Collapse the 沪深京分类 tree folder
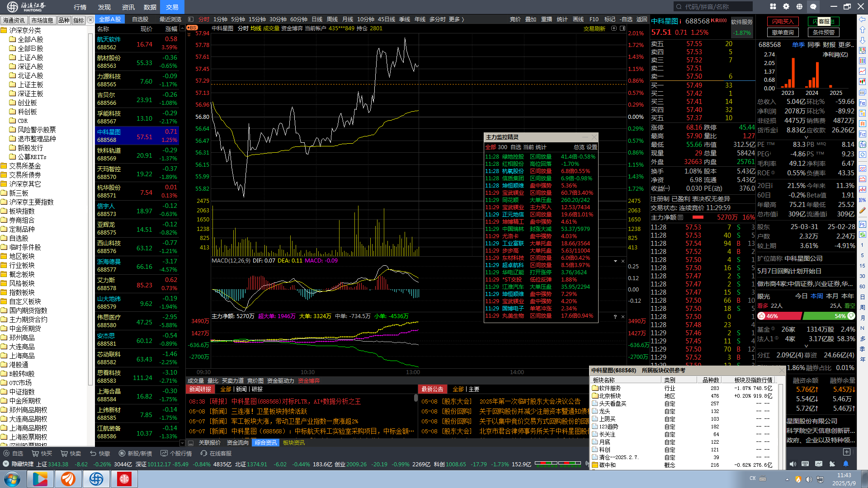Screen dimensions: 868x488 click(x=5, y=30)
